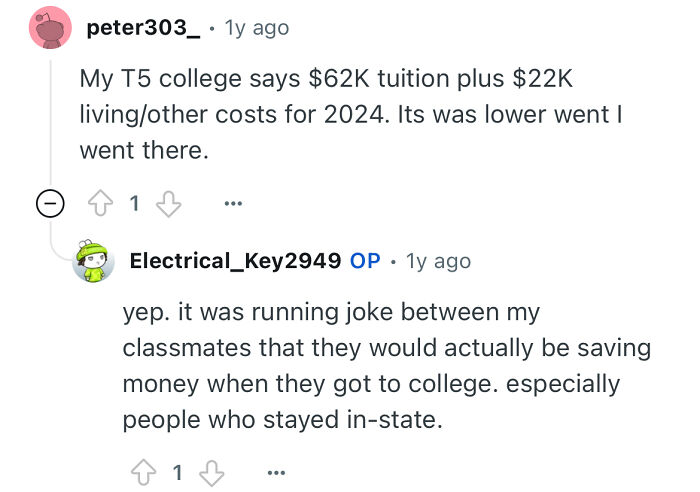Click the "1y ago" timestamp beside Electrical_Key2949
700x492 pixels.
click(x=438, y=261)
